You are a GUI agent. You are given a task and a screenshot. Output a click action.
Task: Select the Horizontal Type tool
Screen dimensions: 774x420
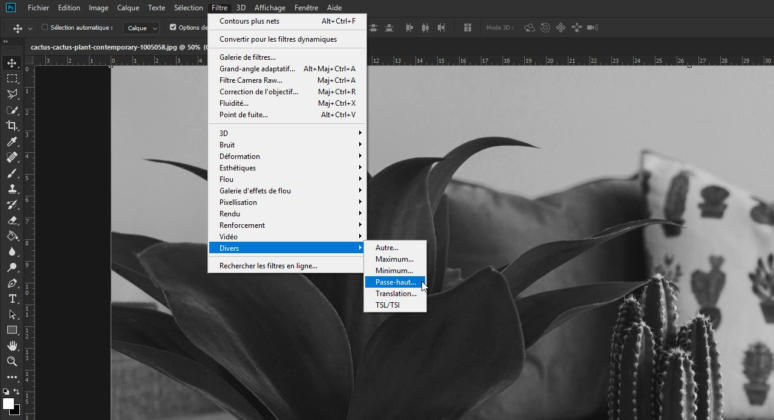click(12, 298)
